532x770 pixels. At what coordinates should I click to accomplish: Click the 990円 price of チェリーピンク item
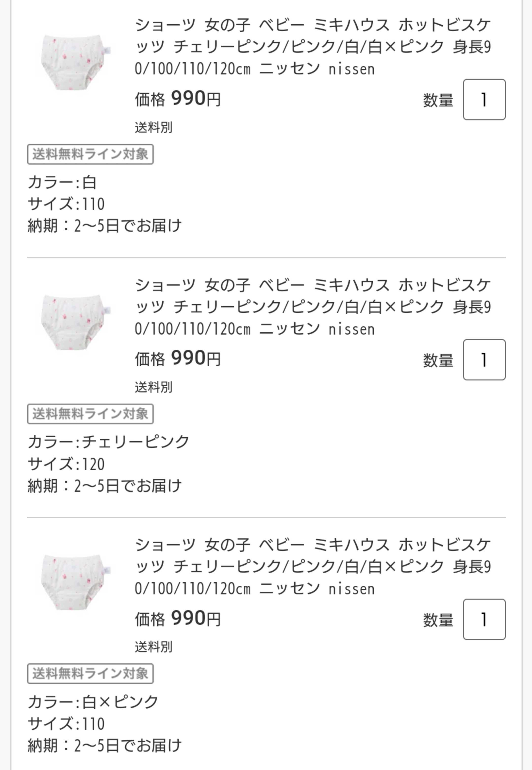(195, 359)
